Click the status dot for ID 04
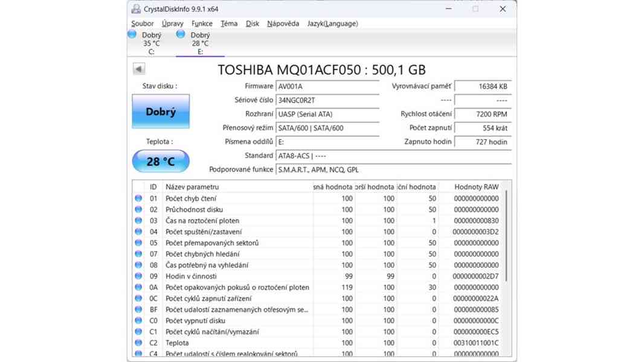644x362 pixels. pyautogui.click(x=138, y=232)
